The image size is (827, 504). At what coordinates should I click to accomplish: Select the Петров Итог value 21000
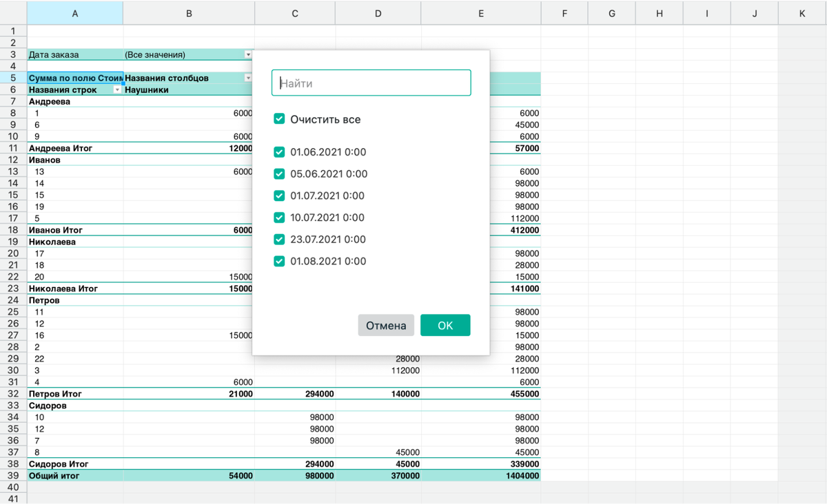189,394
